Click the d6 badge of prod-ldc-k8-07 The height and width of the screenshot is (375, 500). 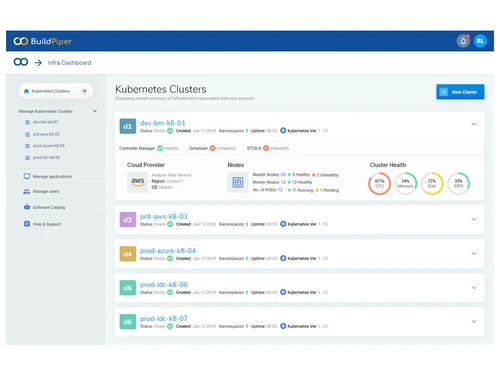coord(128,322)
